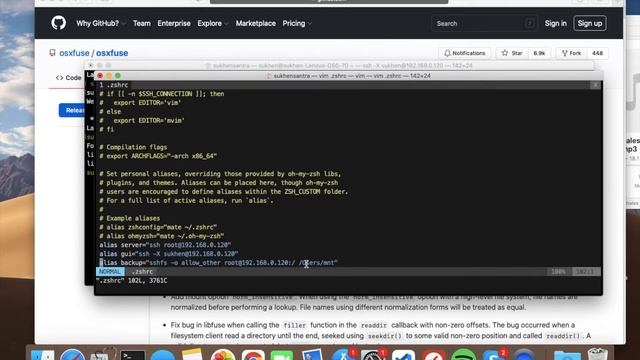Click the inline 'readdir' code text in release notes
Screen dimensions: 640x360
point(374,325)
